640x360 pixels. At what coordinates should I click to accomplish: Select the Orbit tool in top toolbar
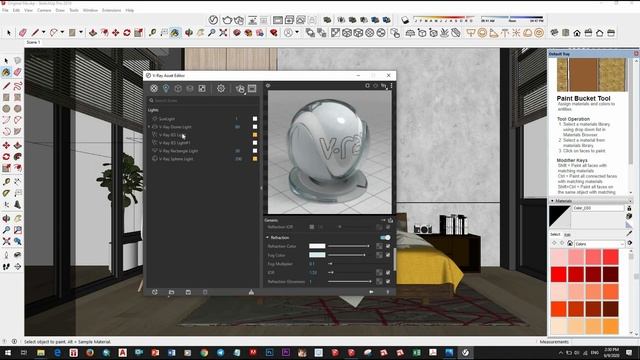[x=189, y=33]
